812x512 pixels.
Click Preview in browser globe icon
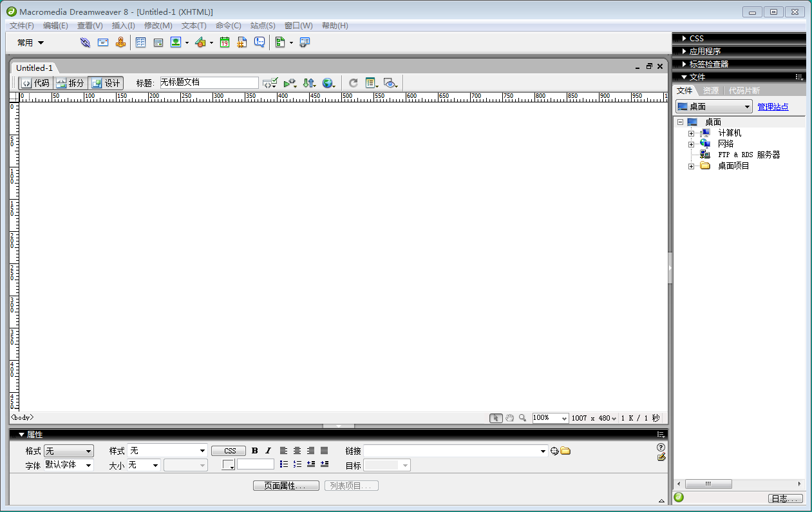click(x=328, y=83)
